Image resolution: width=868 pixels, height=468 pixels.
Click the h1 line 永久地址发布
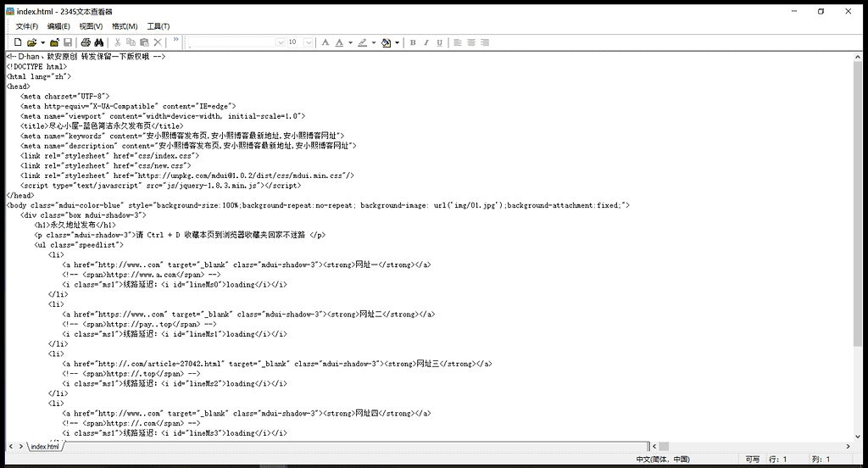[75, 225]
